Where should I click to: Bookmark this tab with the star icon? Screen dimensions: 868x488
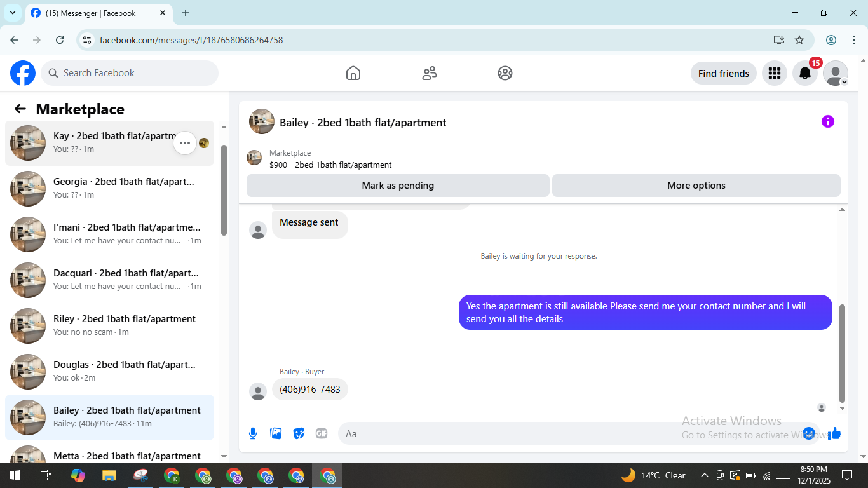pos(799,40)
